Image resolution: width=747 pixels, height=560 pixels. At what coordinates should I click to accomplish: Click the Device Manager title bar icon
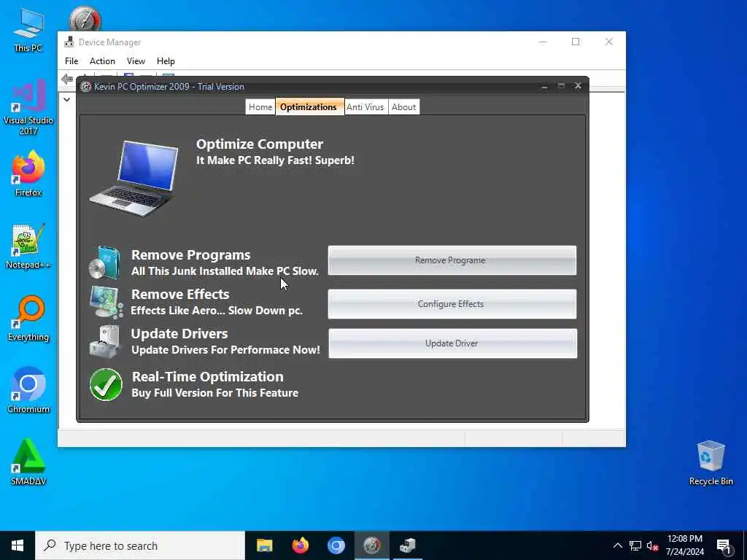(x=69, y=42)
